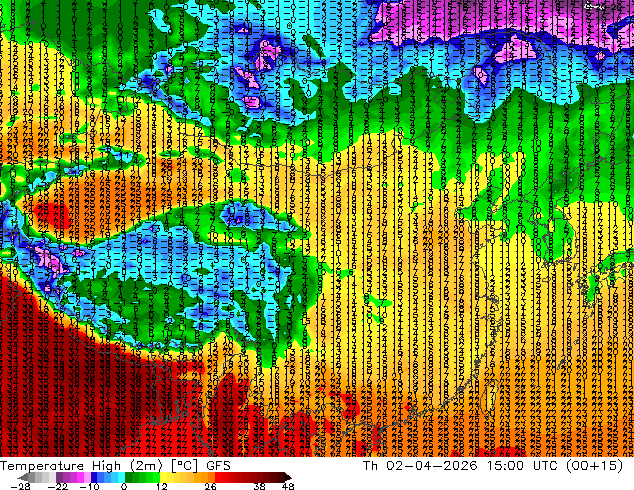Select the dark blue swatch in the legend
The image size is (634, 490).
(x=94, y=477)
